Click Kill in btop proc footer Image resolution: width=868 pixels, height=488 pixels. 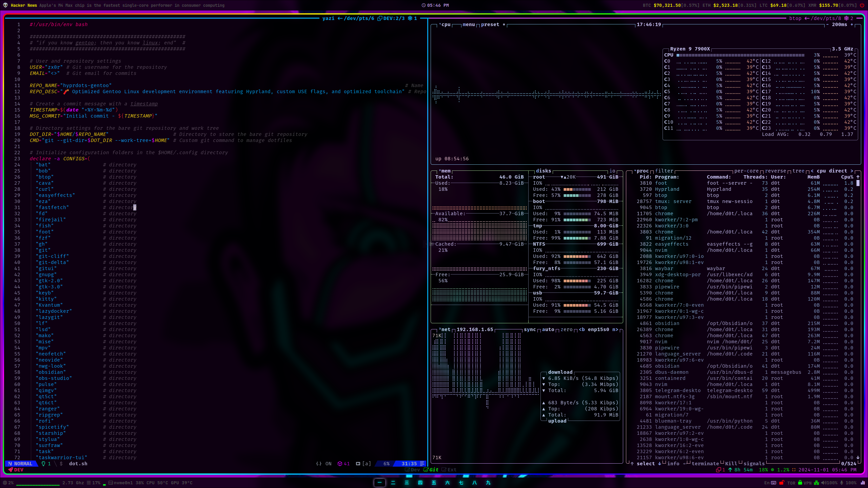pyautogui.click(x=731, y=464)
